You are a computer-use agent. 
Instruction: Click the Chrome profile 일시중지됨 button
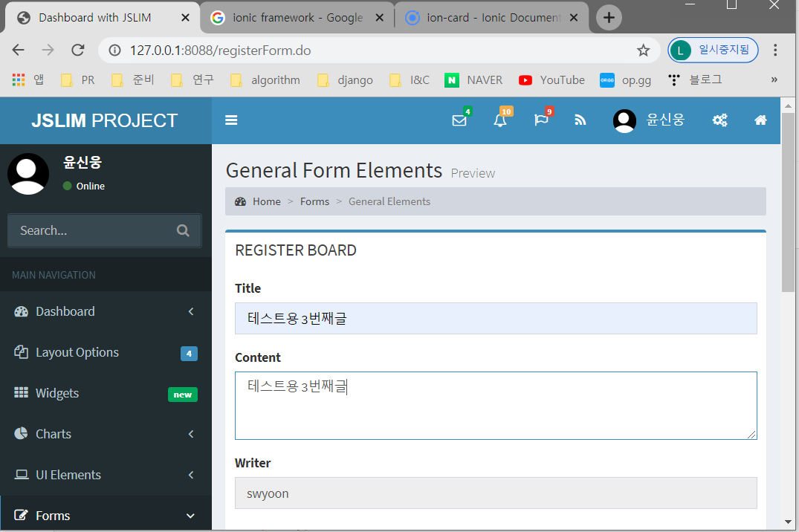(x=713, y=50)
